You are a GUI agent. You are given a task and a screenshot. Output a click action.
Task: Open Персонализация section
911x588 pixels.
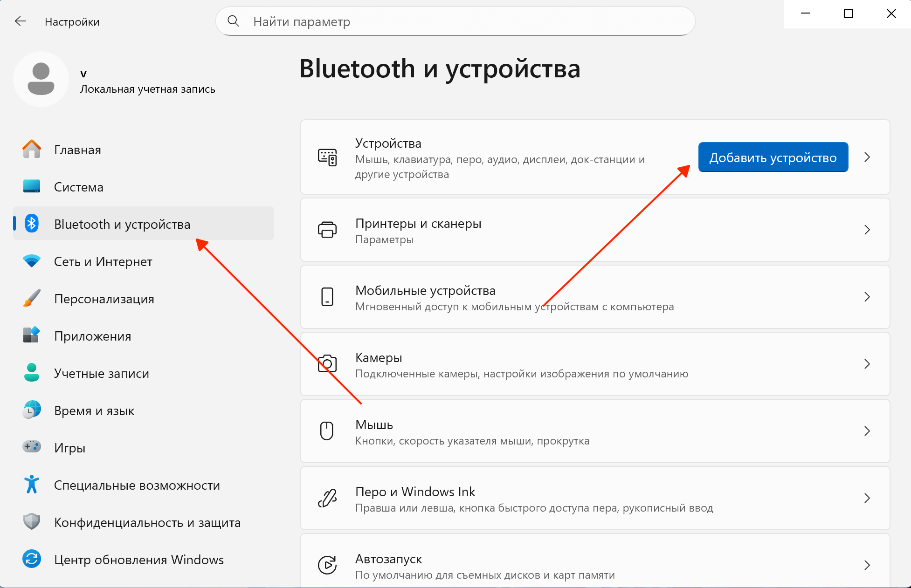[144, 299]
